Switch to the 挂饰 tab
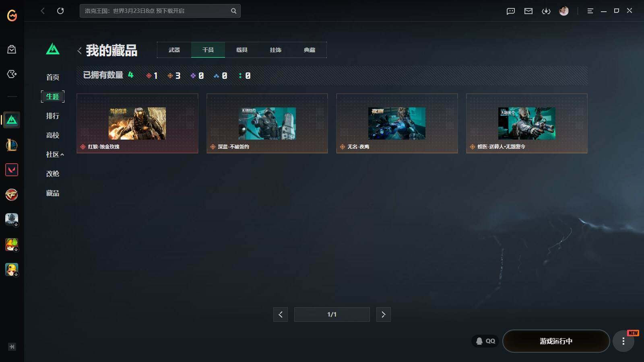The width and height of the screenshot is (644, 362). click(x=276, y=50)
